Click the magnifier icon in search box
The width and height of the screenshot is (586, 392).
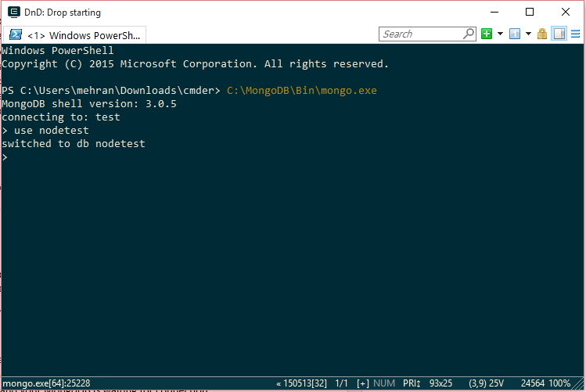pos(469,34)
